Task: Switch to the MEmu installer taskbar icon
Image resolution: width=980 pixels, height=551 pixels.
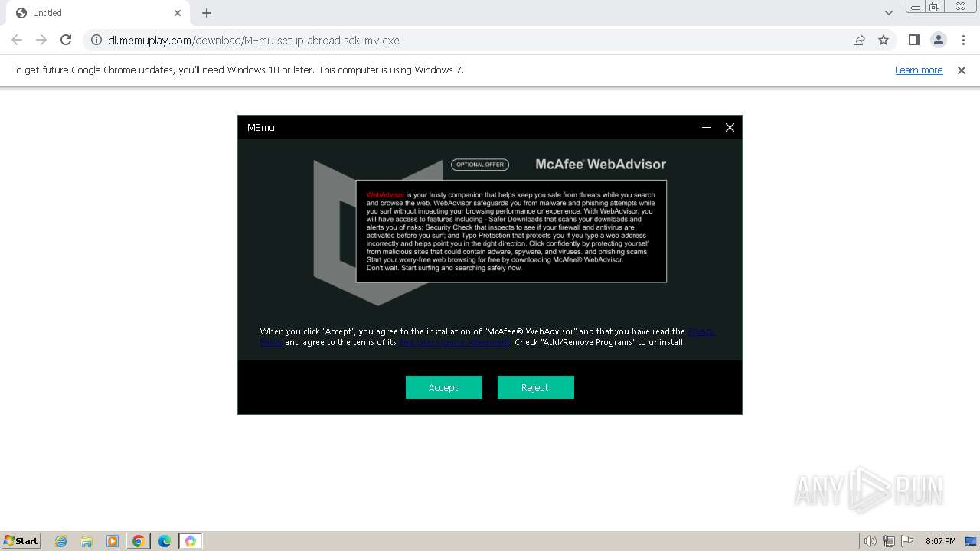Action: click(x=191, y=541)
